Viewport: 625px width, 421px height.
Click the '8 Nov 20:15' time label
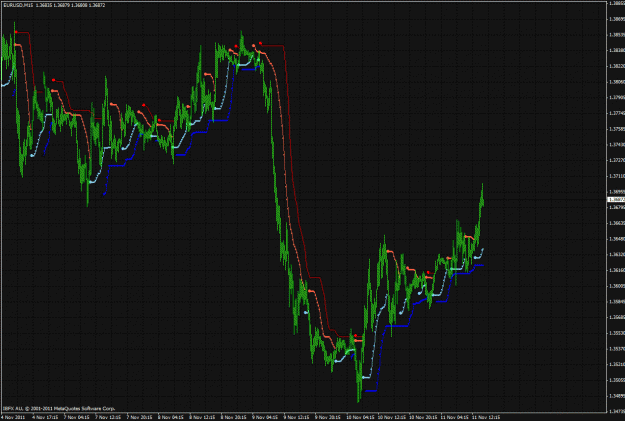234,417
